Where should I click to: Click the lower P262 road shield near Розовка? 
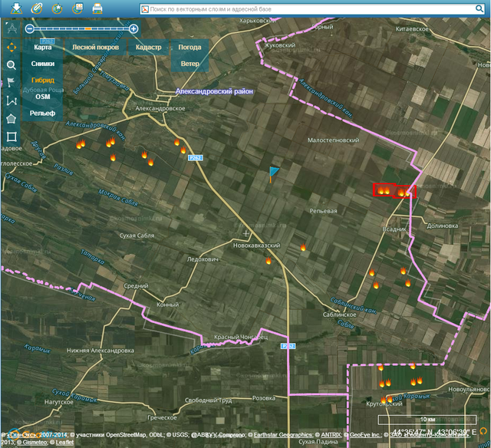[x=288, y=346]
